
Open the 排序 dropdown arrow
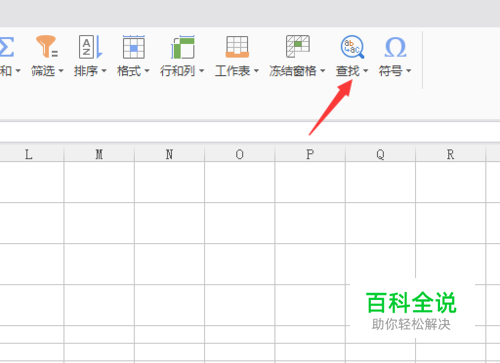pyautogui.click(x=104, y=71)
